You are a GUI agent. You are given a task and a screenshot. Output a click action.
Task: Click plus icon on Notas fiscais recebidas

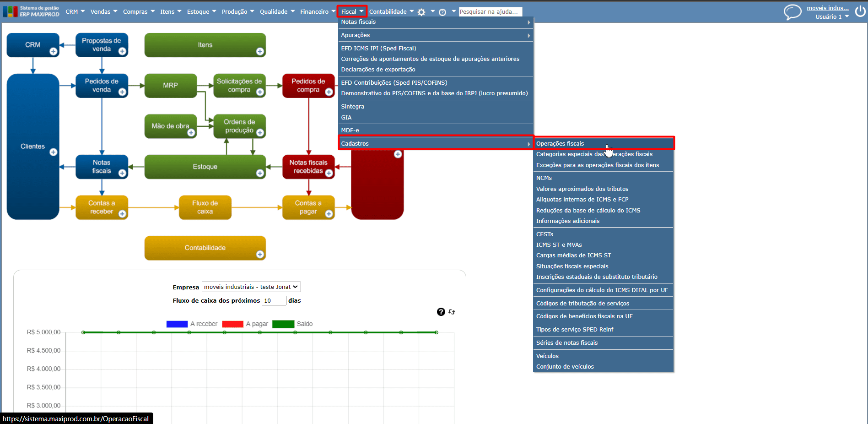point(329,173)
